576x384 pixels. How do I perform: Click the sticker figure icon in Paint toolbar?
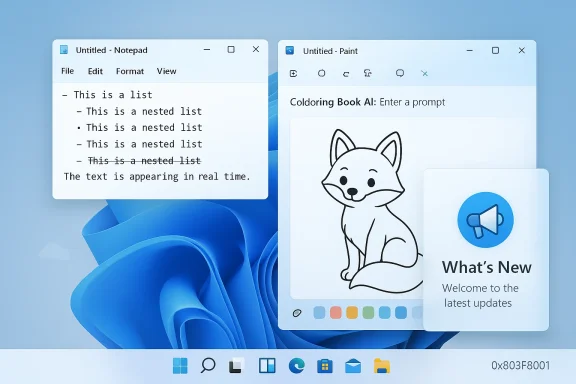pos(368,73)
